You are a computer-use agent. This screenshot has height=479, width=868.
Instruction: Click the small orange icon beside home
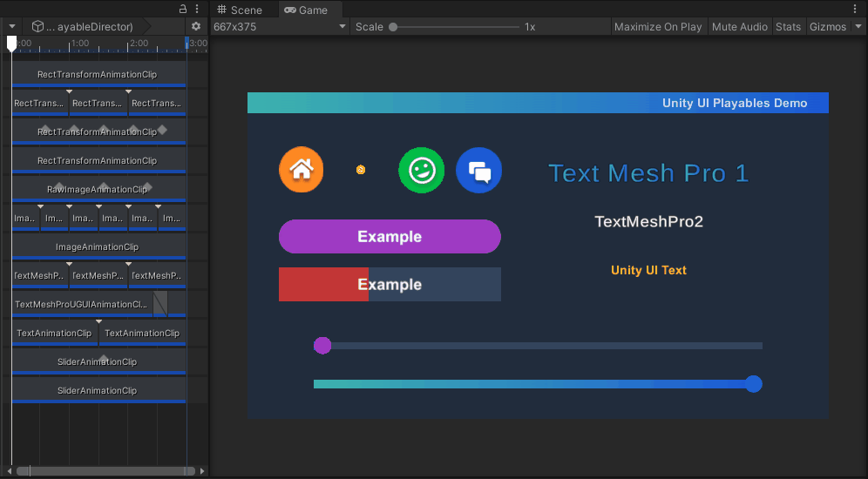tap(361, 170)
